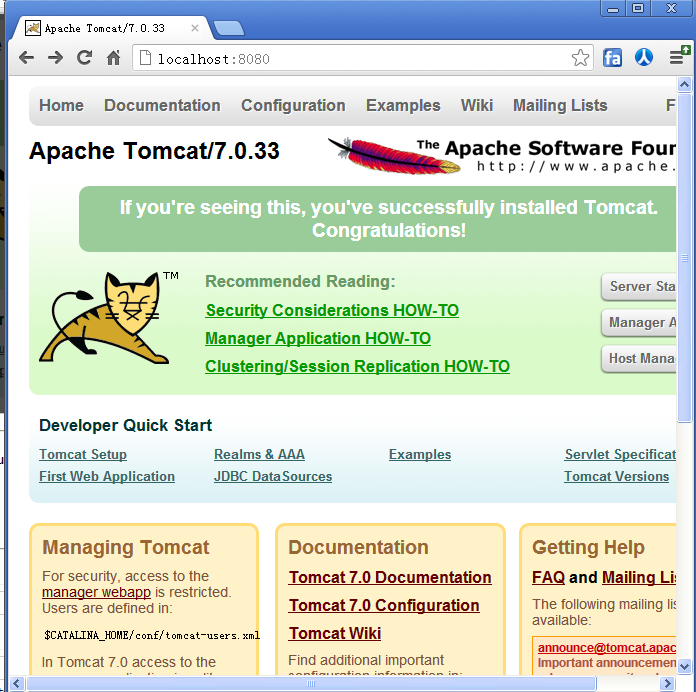This screenshot has width=696, height=692.
Task: Click the Apache feather logo
Action: 394,155
